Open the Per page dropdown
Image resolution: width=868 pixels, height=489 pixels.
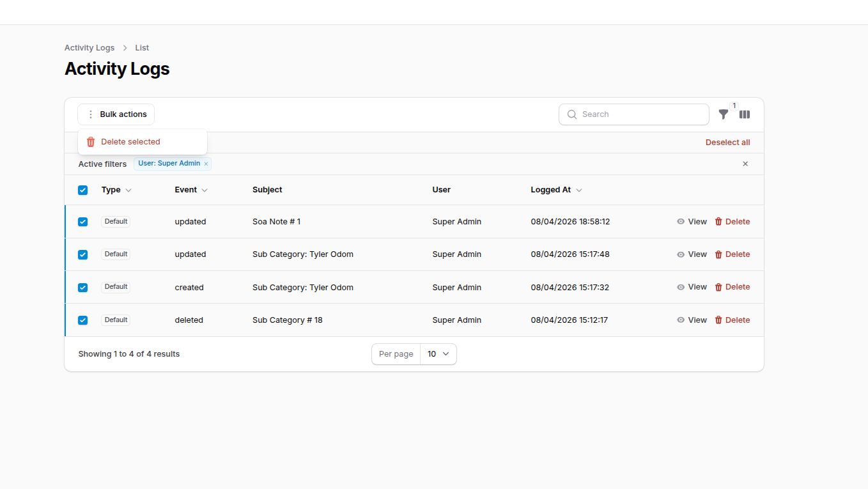click(438, 353)
